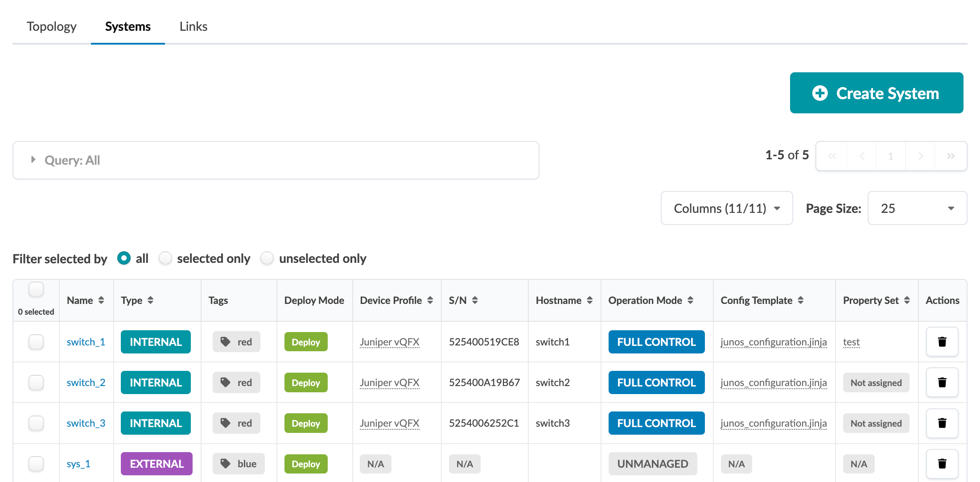
Task: Toggle select-all checkbox in header
Action: 36,289
